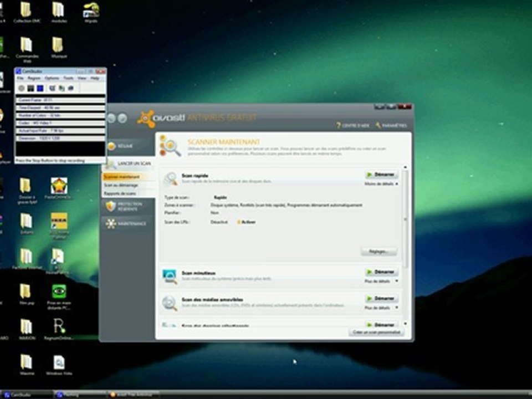Collapse Scan rapide with Moins de détails
This screenshot has height=399, width=532.
381,184
